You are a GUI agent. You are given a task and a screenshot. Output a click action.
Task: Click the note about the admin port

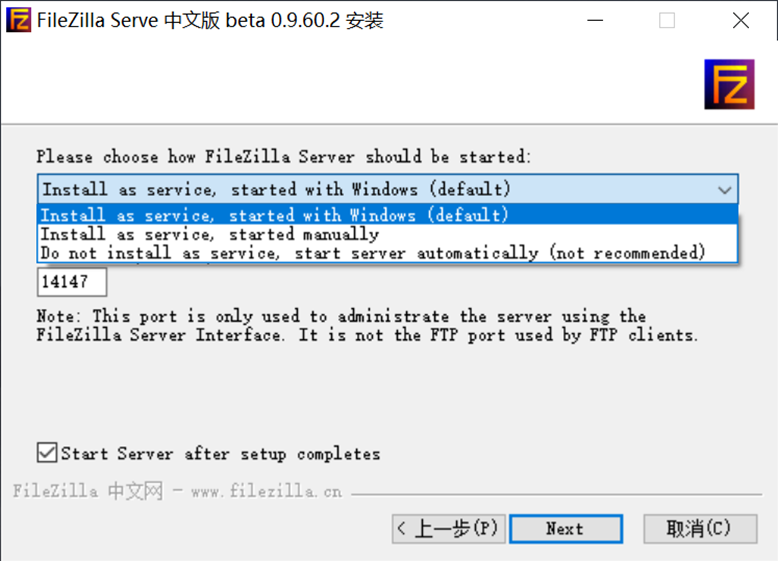[x=367, y=326]
